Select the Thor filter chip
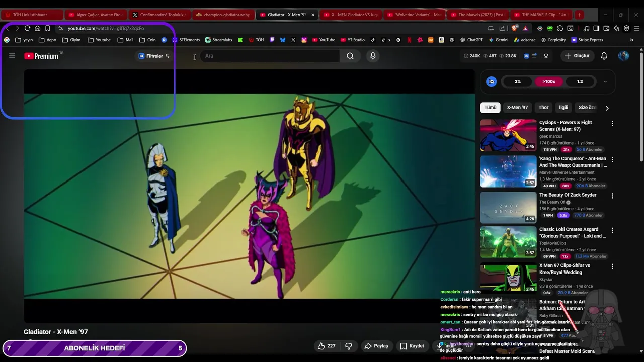 click(543, 107)
